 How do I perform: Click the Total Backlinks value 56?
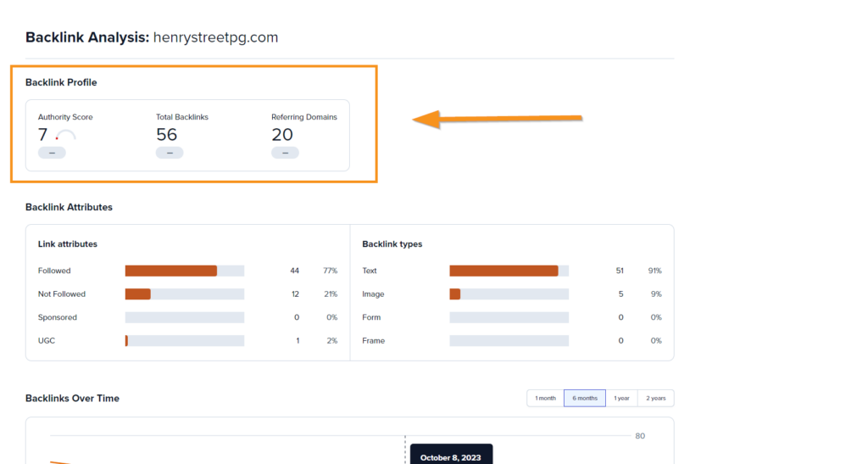tap(167, 135)
